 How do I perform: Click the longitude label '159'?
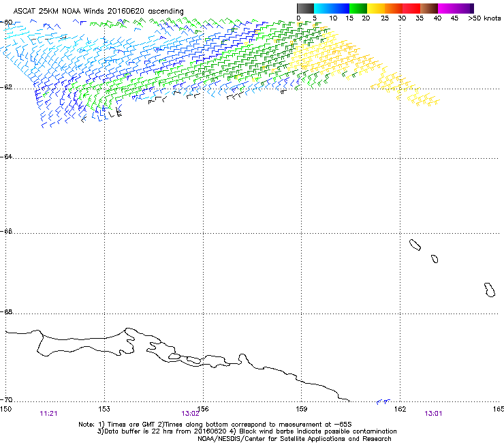point(302,409)
